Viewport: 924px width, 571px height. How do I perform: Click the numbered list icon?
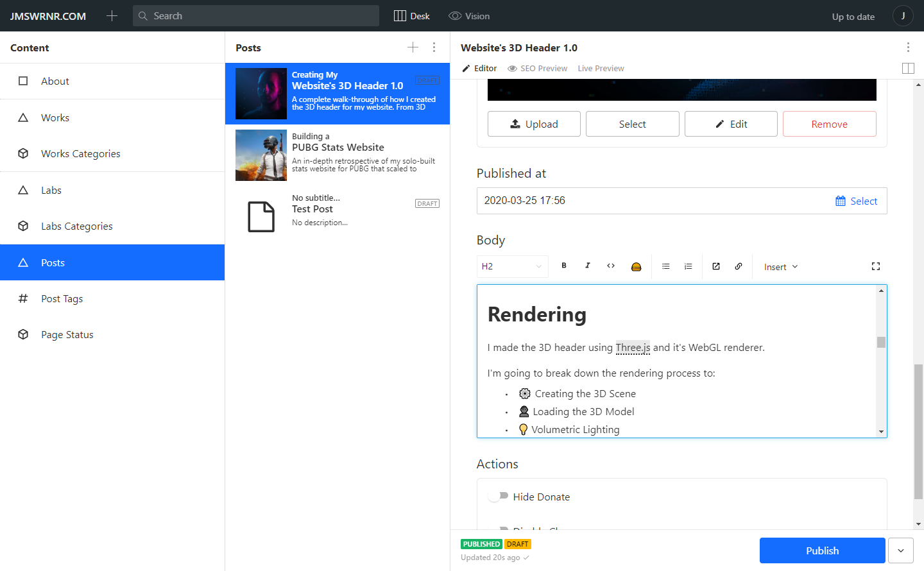[x=689, y=266]
